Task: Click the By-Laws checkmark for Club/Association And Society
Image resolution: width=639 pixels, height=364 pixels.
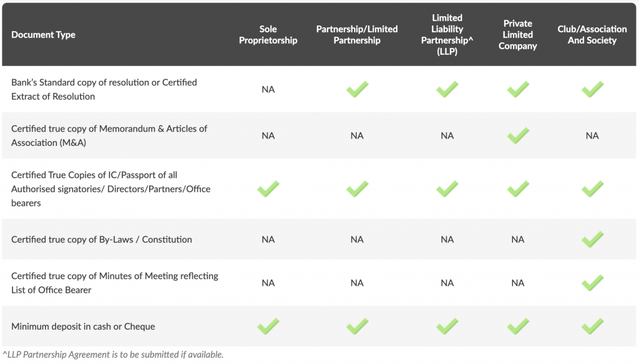Action: (x=593, y=239)
